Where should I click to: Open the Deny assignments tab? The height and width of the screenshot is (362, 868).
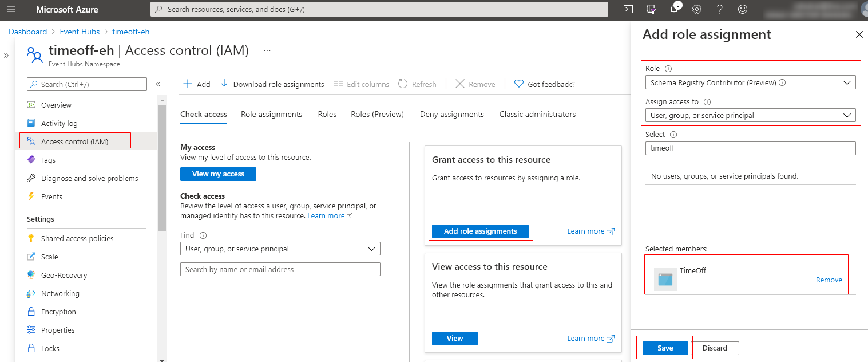click(451, 114)
